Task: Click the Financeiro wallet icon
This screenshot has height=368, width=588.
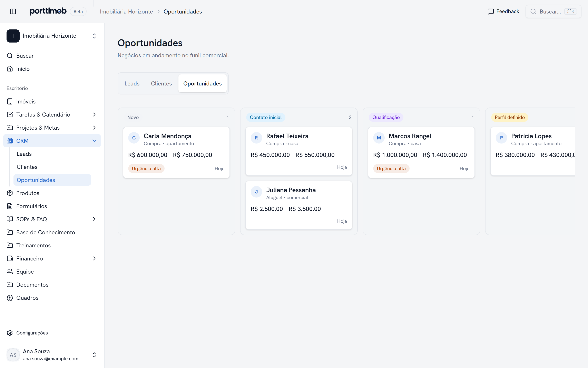Action: [10, 258]
